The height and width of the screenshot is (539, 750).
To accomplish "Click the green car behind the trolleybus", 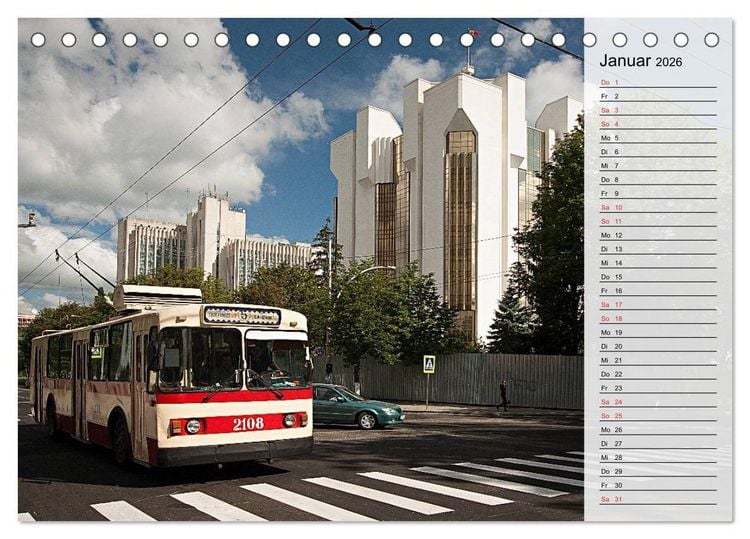I will point(358,406).
